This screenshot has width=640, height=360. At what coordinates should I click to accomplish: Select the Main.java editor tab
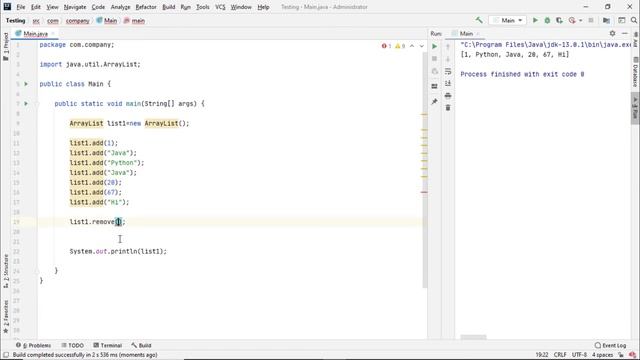(x=35, y=33)
